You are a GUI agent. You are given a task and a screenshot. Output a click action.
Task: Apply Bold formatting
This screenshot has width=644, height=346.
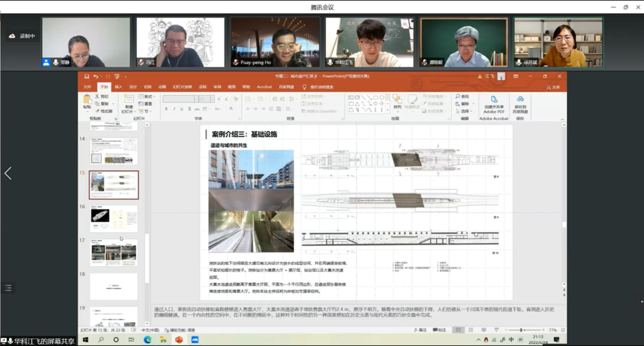point(166,109)
